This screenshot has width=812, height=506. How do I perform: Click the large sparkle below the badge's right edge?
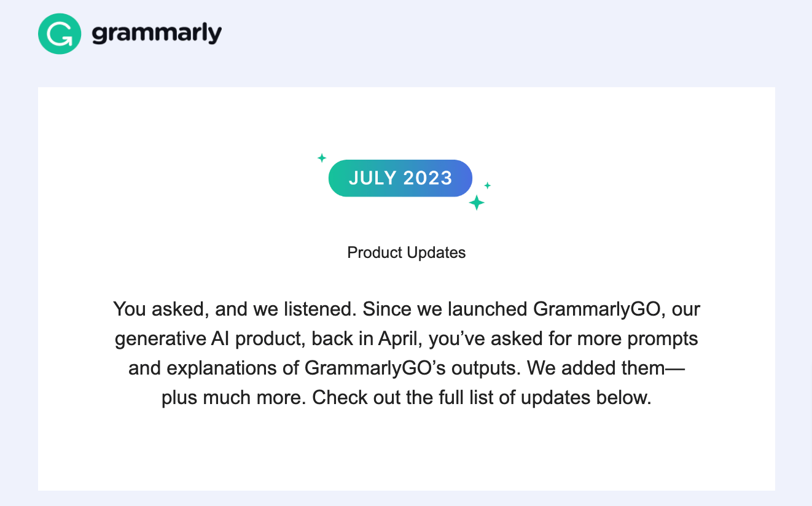pyautogui.click(x=477, y=203)
